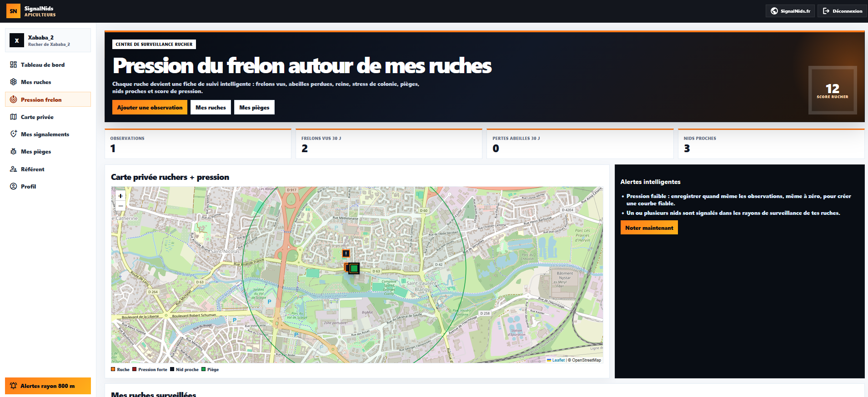Click the alert bell icon in Alertes rayon
This screenshot has height=397, width=868.
13,386
